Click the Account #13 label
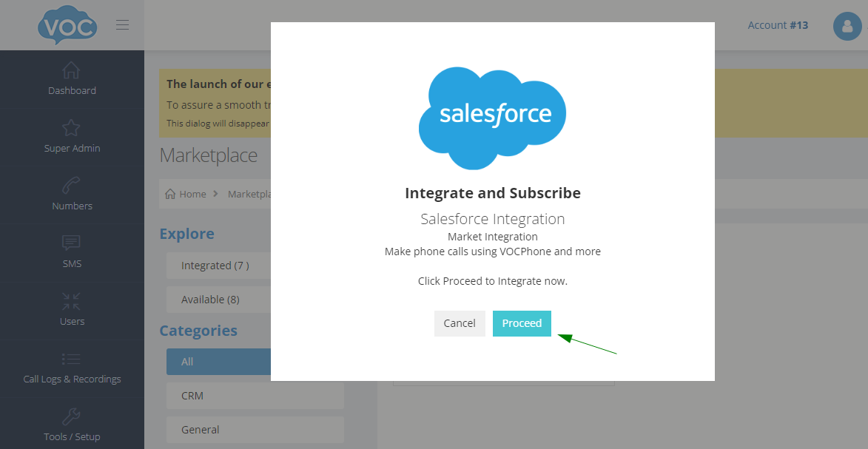 pos(778,25)
